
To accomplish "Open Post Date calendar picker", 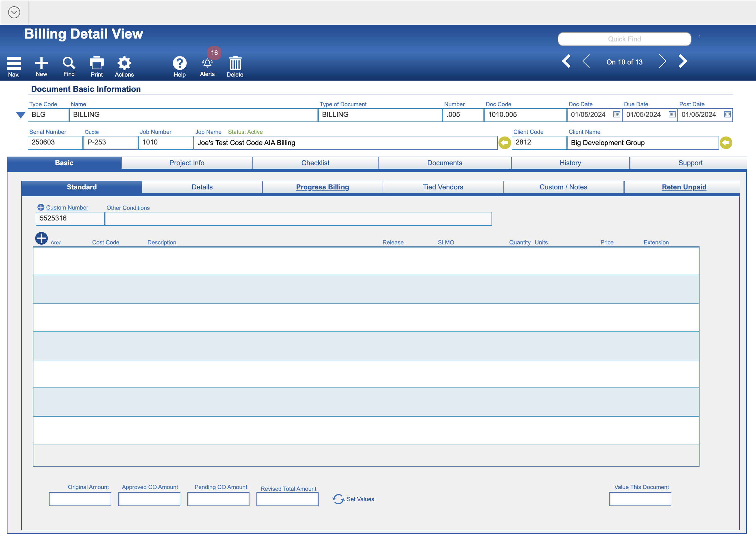I will click(727, 114).
